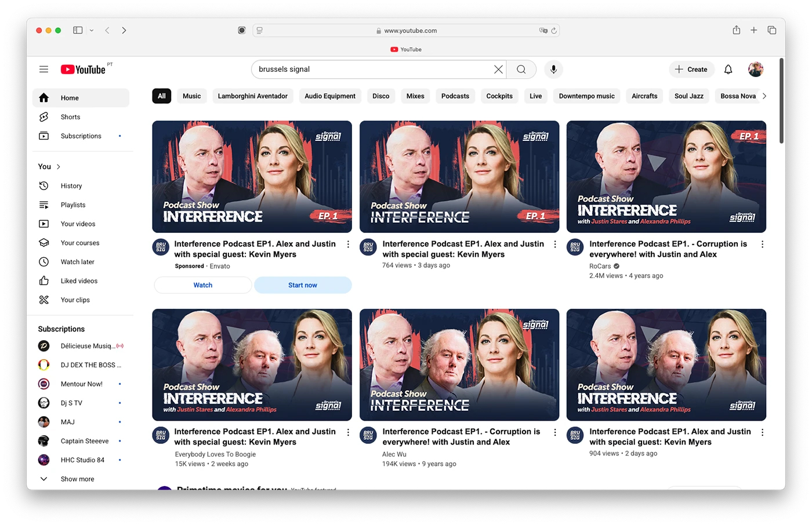Go to Home in the sidebar
The width and height of the screenshot is (812, 525).
(x=81, y=98)
